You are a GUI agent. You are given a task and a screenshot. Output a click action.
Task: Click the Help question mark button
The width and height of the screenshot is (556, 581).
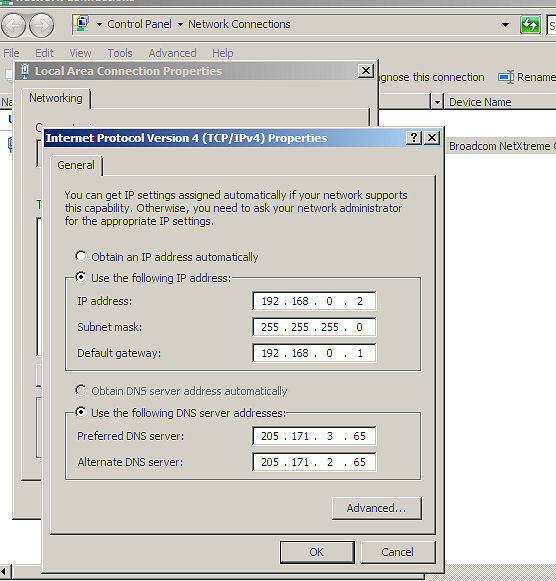pyautogui.click(x=413, y=138)
